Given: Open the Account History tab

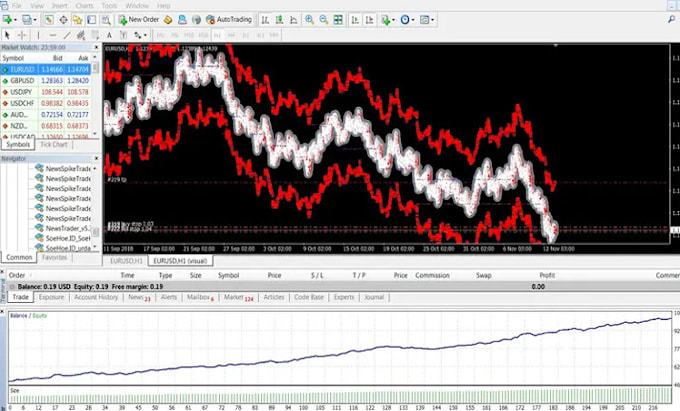Looking at the screenshot, I should 97,298.
